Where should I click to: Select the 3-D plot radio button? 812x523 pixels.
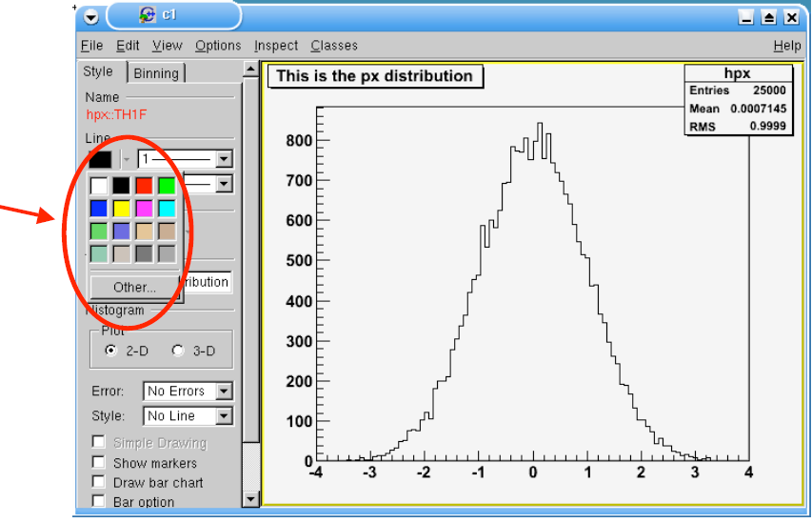coord(178,351)
